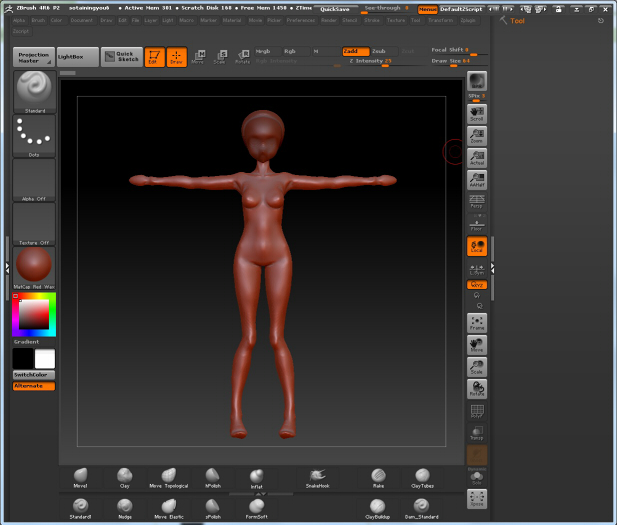617x525 pixels.
Task: Toggle the Zadd mode
Action: tap(354, 51)
